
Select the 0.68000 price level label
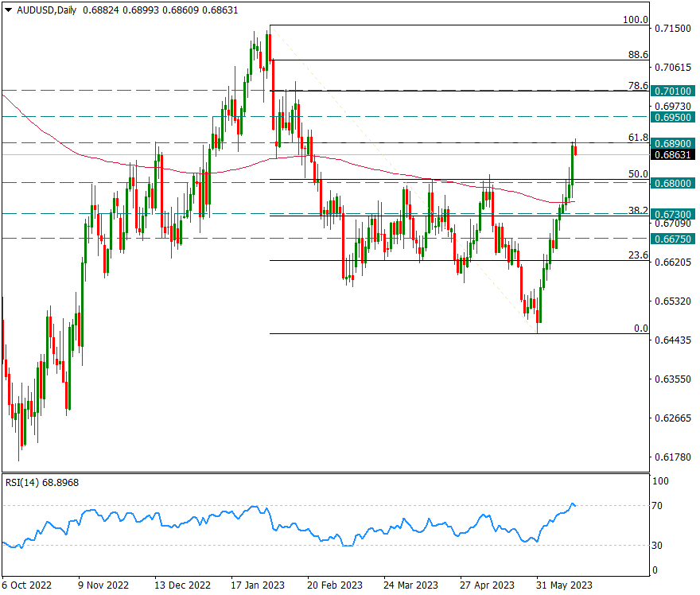[673, 184]
